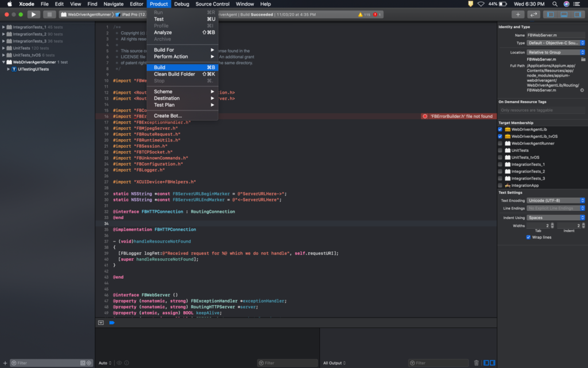Screen dimensions: 588x368
Task: Stop the running task in the toolbar
Action: pos(49,14)
